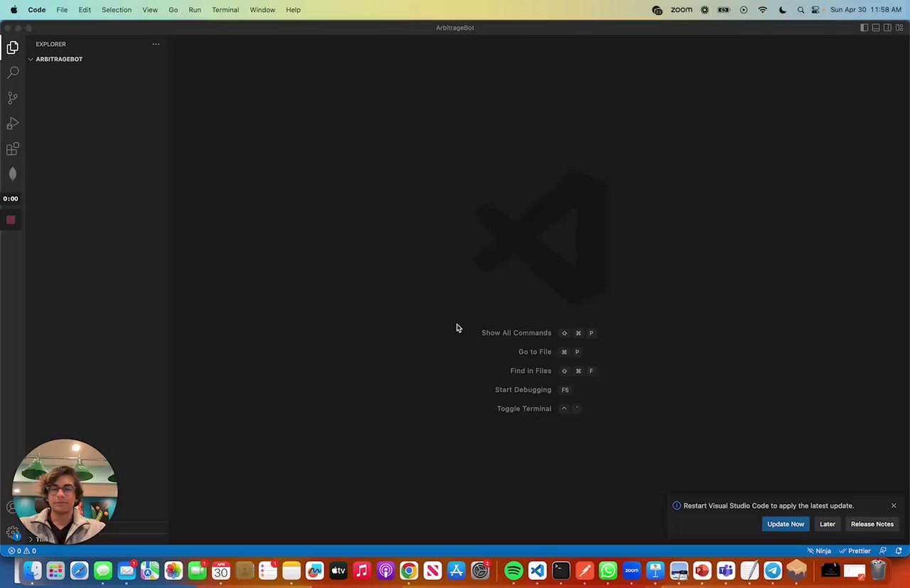Open the Code application menu
This screenshot has height=588, width=910.
tap(37, 10)
